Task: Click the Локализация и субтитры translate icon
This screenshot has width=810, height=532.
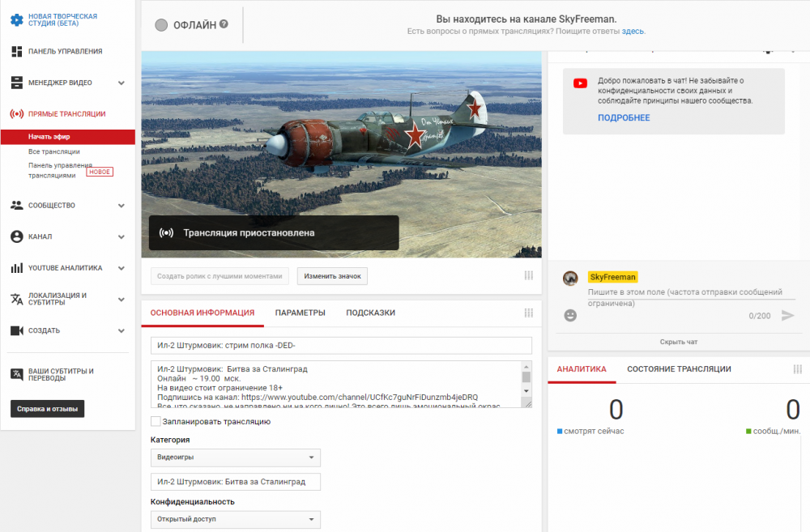Action: tap(16, 299)
